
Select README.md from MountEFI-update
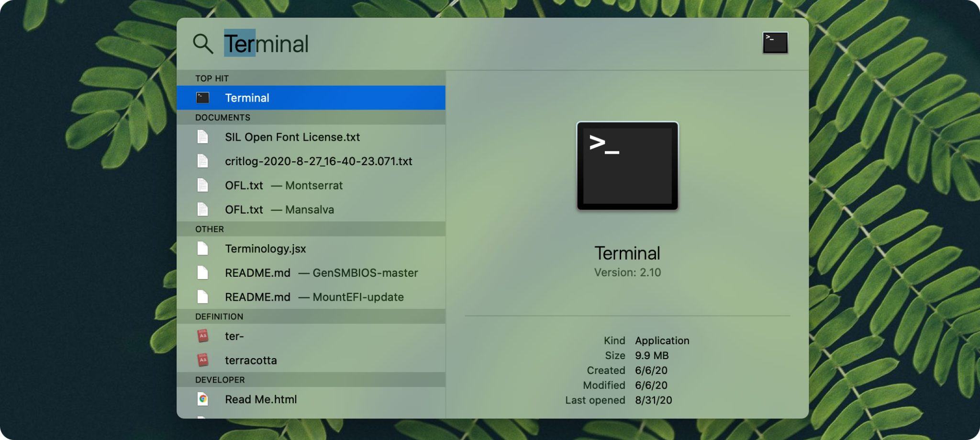click(311, 297)
